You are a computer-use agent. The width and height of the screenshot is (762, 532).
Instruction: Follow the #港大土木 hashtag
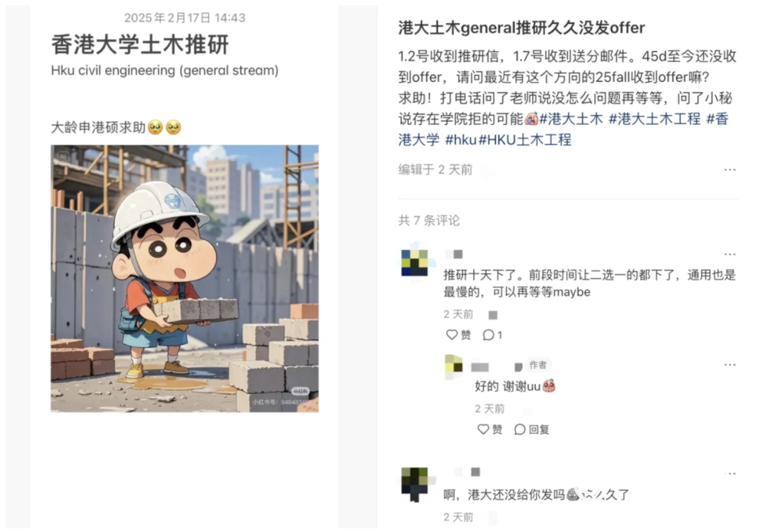[571, 119]
